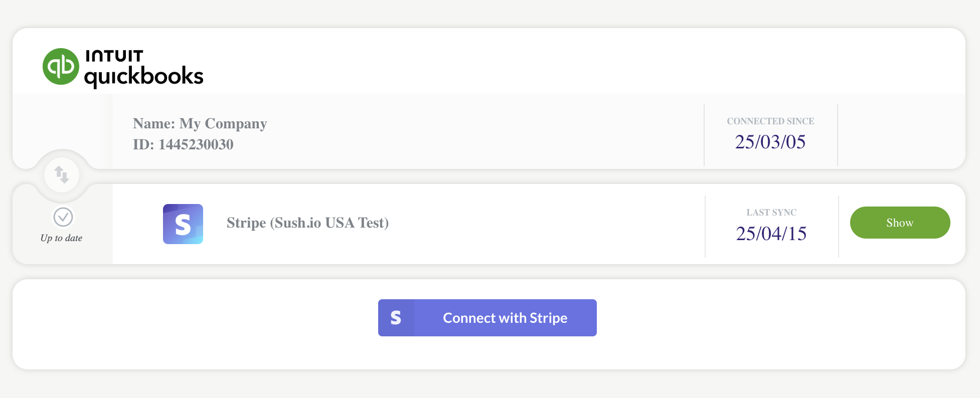Screen dimensions: 980x398
Task: Click the Up to date checkmark icon
Action: click(63, 217)
